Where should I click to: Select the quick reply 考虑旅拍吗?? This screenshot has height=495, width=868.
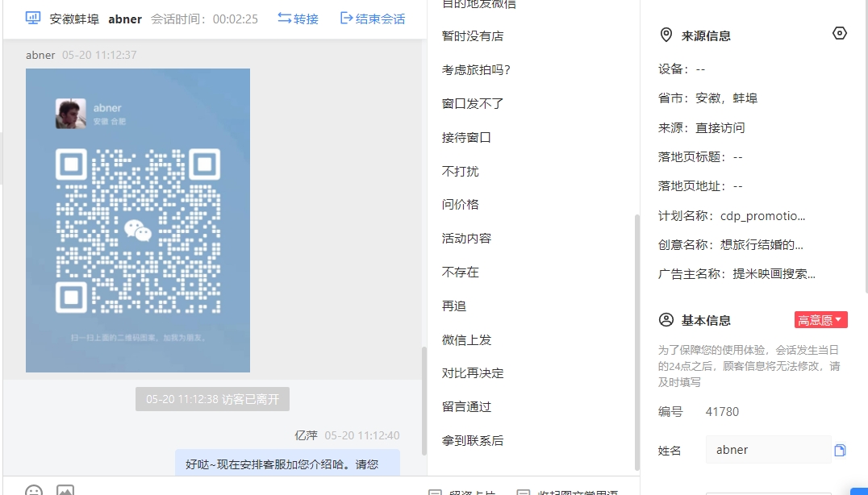coord(476,69)
